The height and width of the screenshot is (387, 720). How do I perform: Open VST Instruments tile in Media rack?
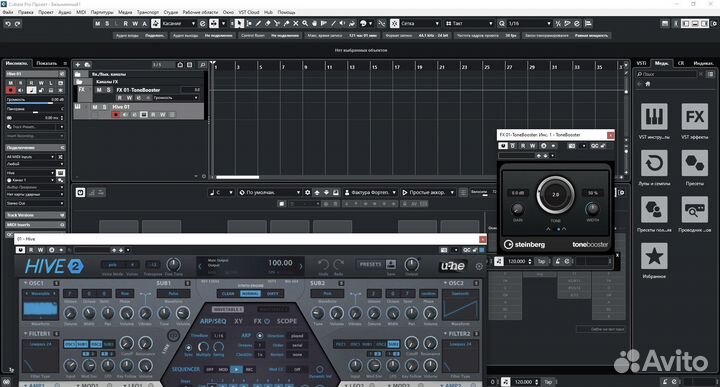tap(654, 117)
